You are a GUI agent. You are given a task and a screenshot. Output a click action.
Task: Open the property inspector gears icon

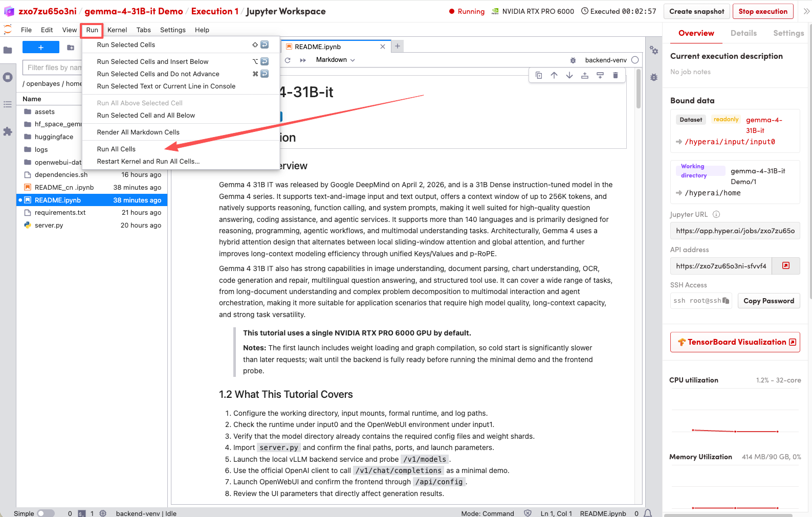tap(654, 50)
